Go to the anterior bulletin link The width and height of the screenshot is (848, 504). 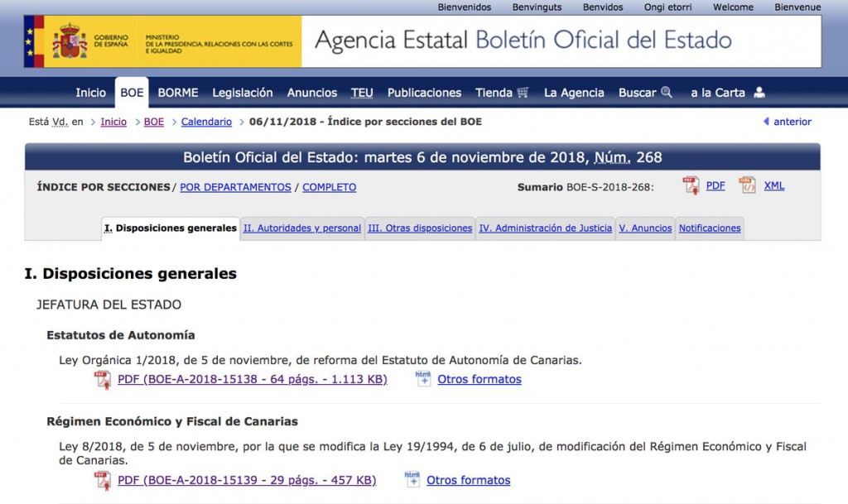coord(793,122)
